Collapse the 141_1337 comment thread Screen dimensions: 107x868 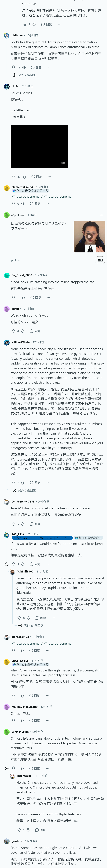(6, 564)
